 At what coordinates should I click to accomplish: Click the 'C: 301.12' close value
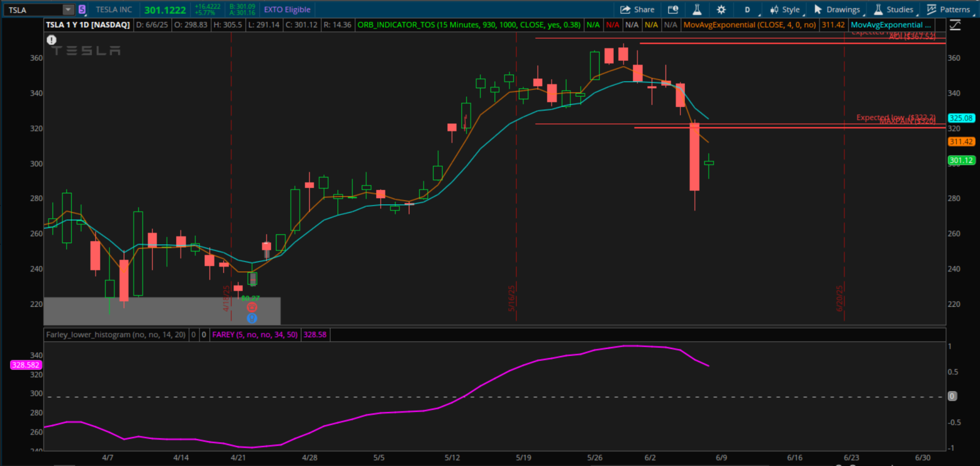pyautogui.click(x=302, y=25)
